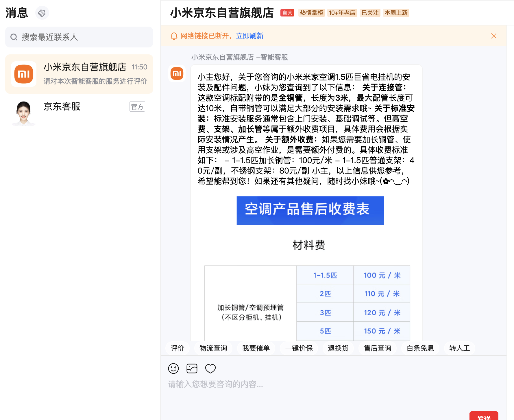Viewport: 514px width, 420px height.
Task: Select the 退换货 quick action
Action: click(338, 348)
